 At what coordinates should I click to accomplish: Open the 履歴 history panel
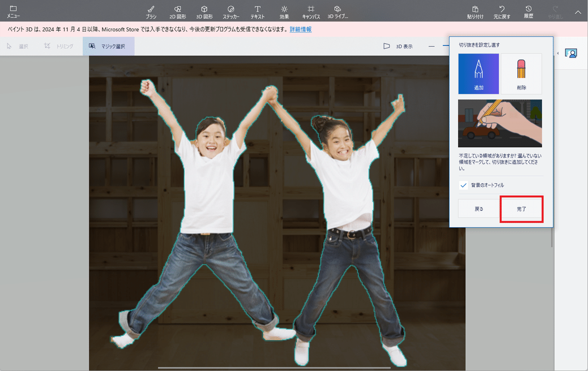point(528,12)
